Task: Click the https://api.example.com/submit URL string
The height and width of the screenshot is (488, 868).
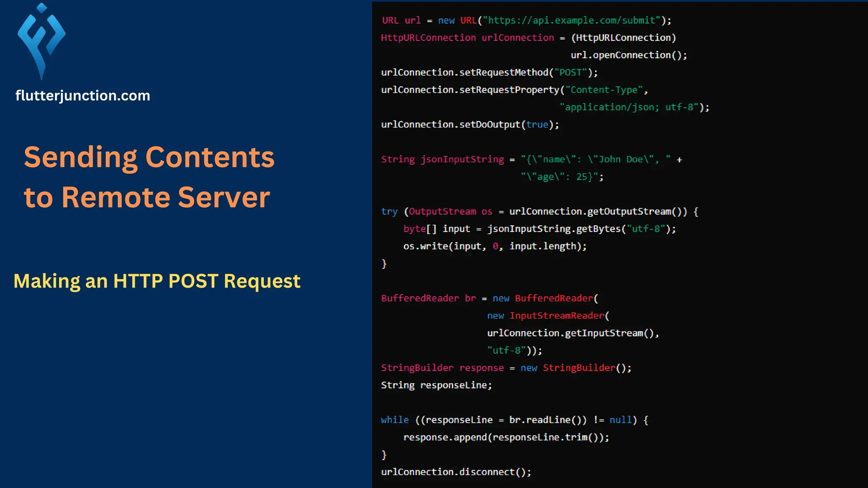Action: (572, 20)
